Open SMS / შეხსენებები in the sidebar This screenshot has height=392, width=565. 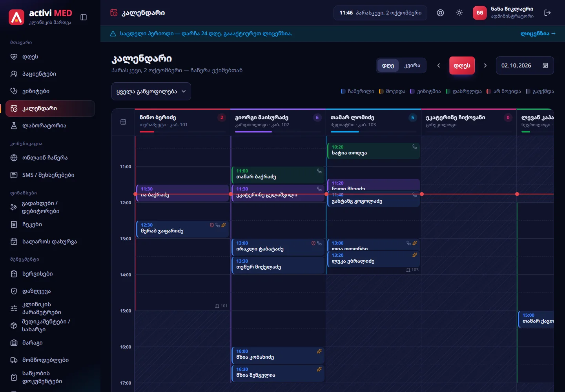point(50,175)
